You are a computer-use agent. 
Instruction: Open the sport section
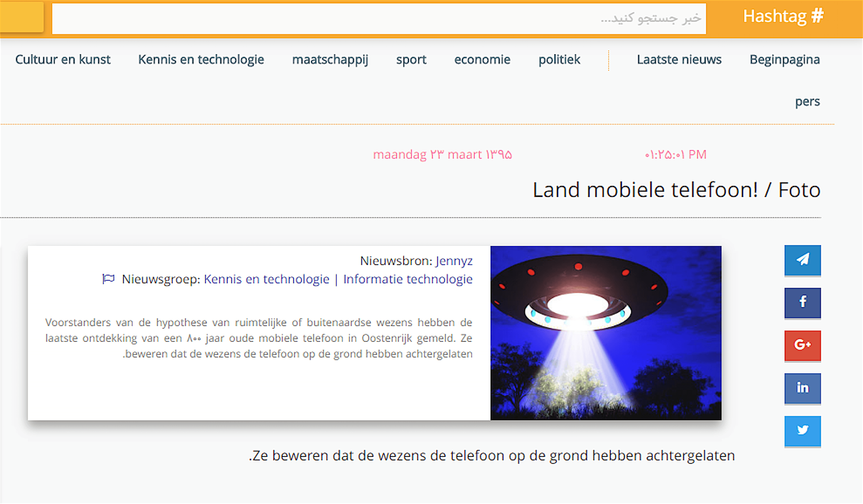(x=411, y=60)
